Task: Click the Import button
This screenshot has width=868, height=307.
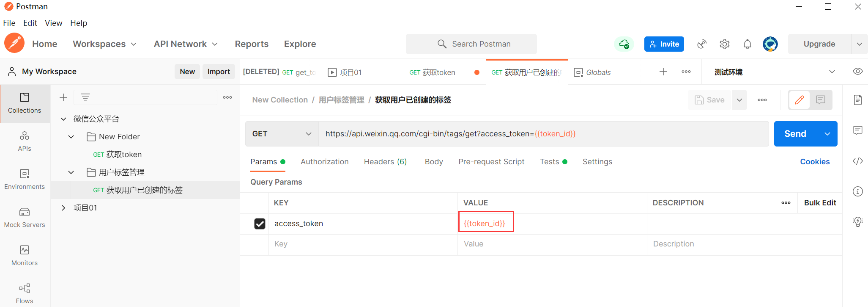Action: click(219, 72)
